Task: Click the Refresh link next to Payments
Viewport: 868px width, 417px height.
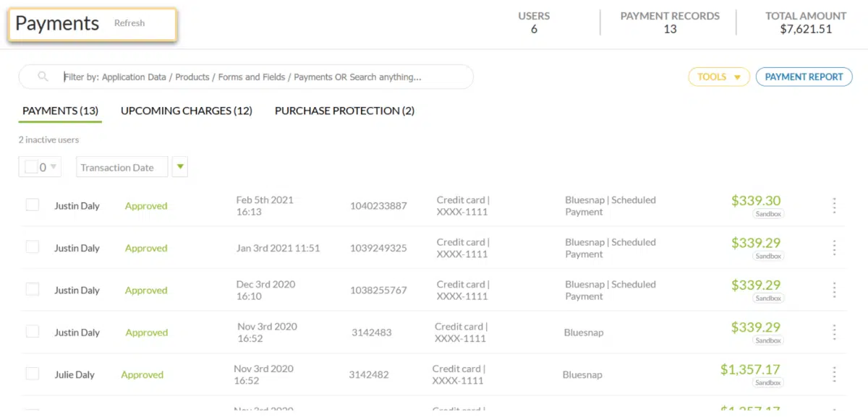Action: 129,23
